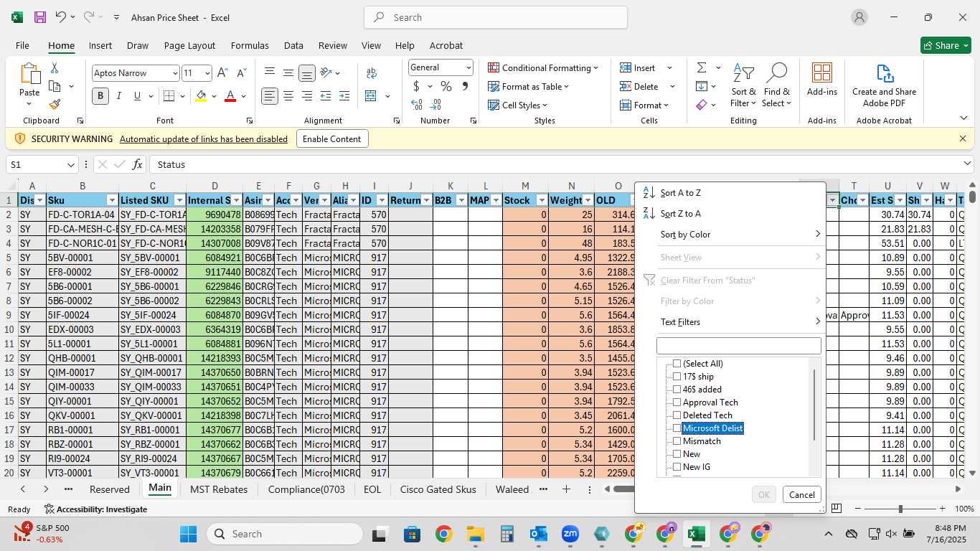Check the Approval Tech filter checkbox

677,402
